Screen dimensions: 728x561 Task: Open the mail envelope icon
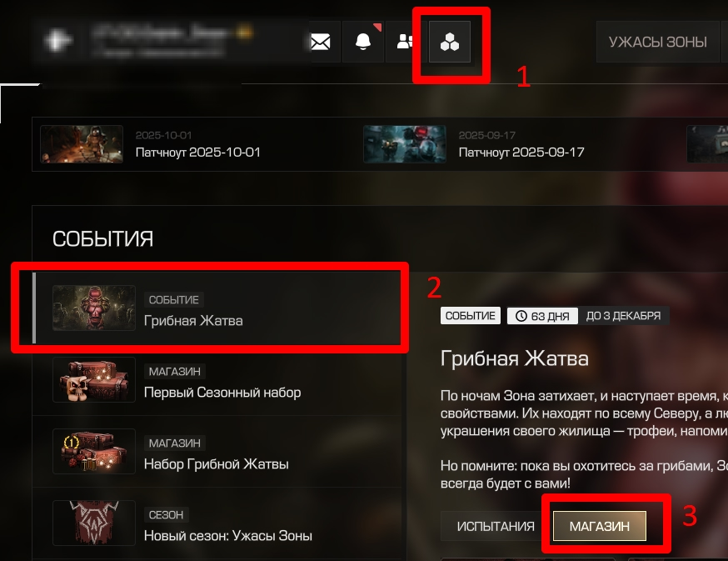click(321, 42)
